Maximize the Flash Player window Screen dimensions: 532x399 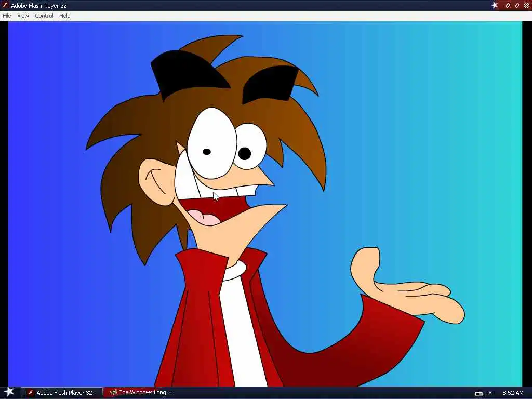coord(517,5)
